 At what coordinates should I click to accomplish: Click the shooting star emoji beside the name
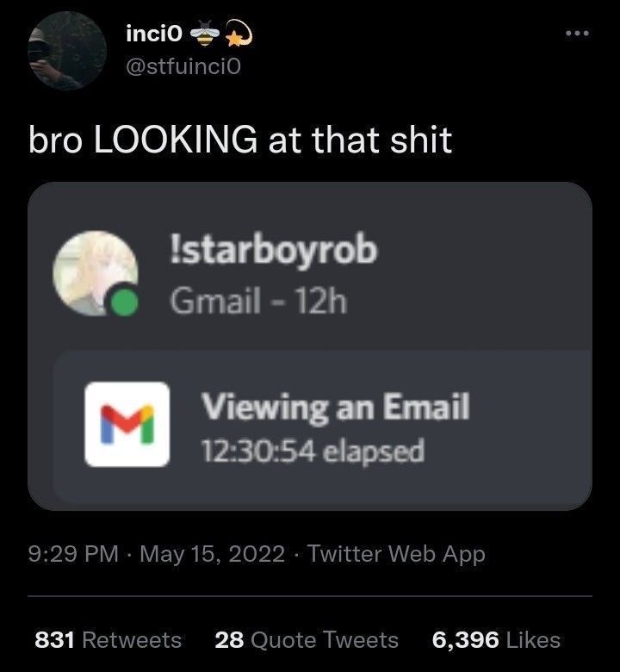click(x=239, y=33)
